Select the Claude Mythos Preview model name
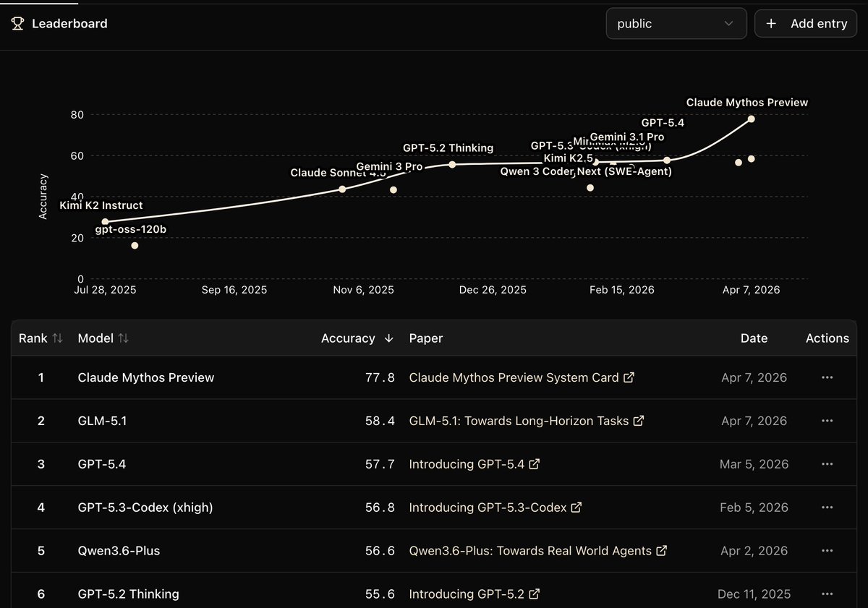 (x=146, y=377)
